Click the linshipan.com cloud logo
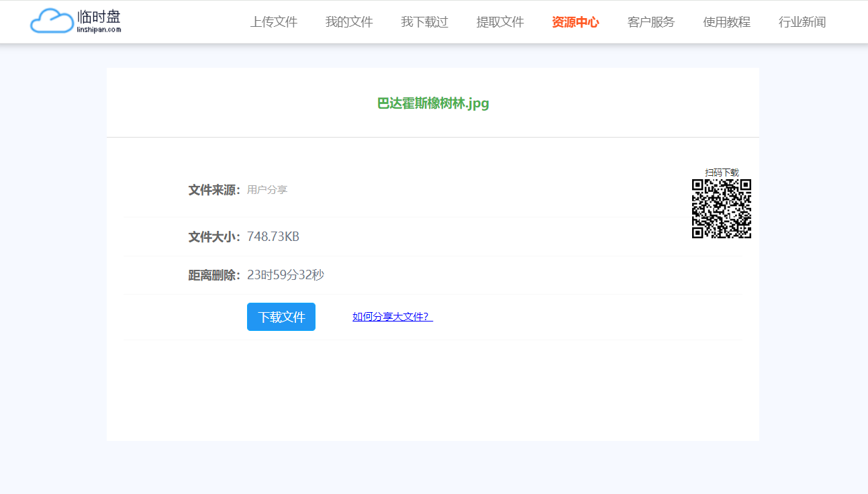The height and width of the screenshot is (494, 868). [x=75, y=21]
